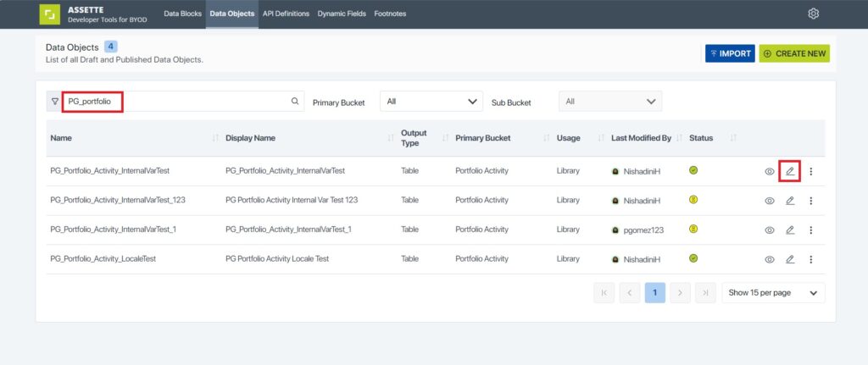Viewport: 868px width, 365px height.
Task: Sort the table by Output Type column
Action: (x=446, y=138)
